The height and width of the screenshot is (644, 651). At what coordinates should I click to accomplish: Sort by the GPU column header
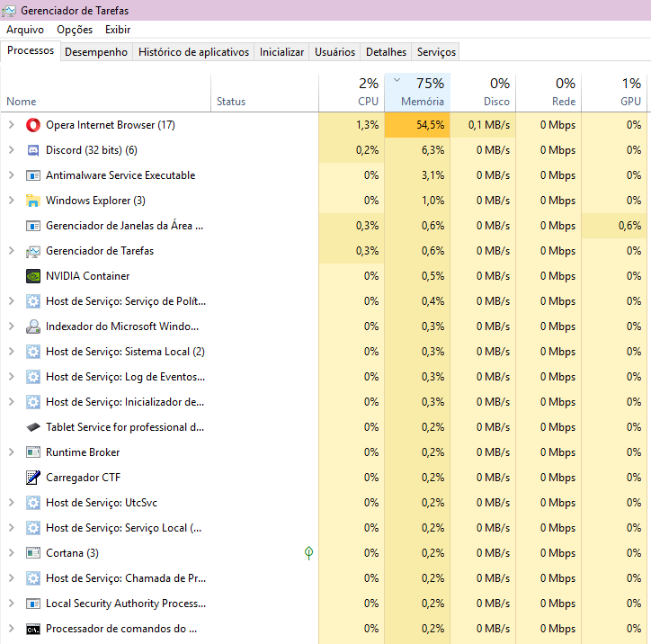click(x=614, y=93)
